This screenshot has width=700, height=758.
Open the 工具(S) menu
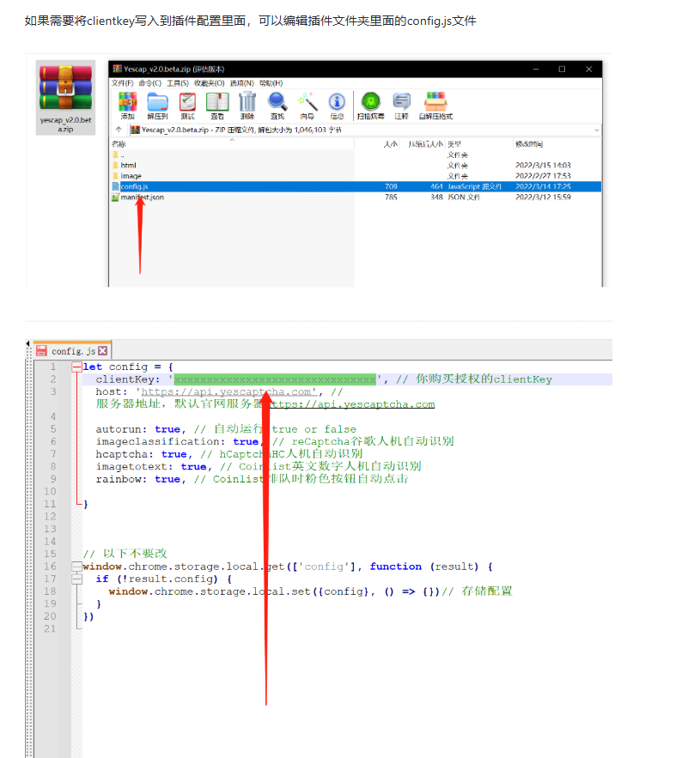click(178, 83)
